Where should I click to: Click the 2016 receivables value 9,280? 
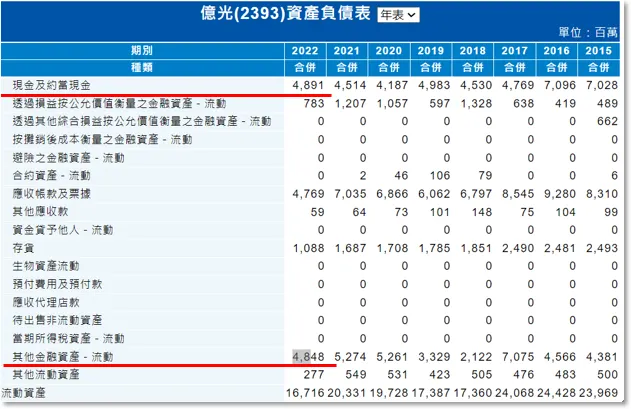coord(560,194)
